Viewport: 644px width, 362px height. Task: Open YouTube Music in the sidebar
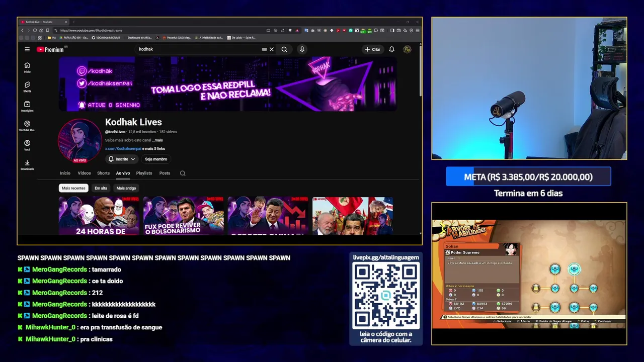(x=27, y=126)
